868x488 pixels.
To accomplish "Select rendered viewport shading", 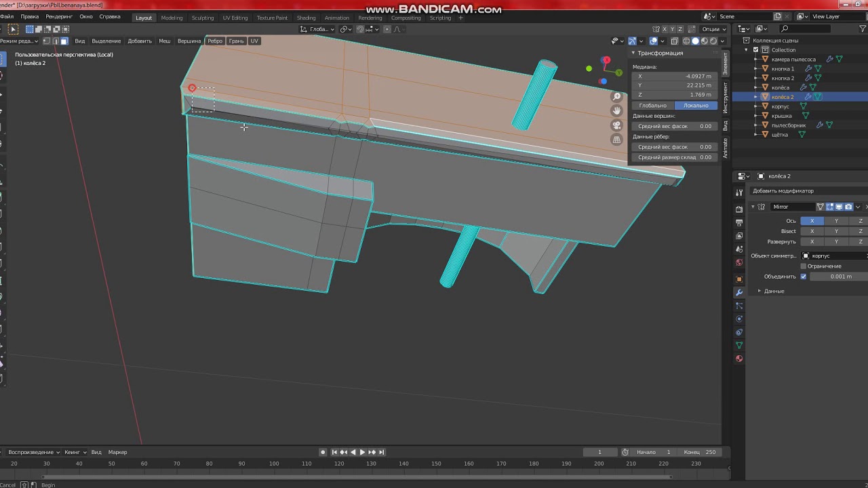I will point(713,41).
